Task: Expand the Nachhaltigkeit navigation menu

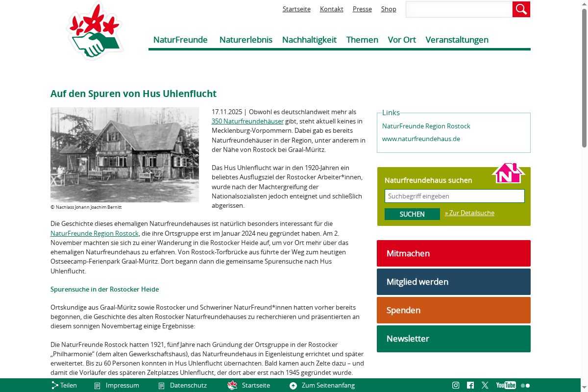Action: point(309,40)
